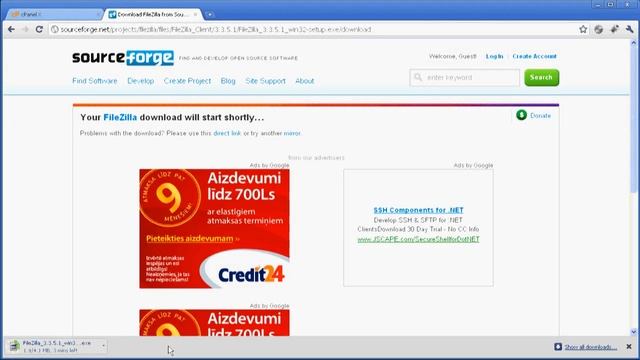The image size is (640, 360).
Task: Reload the page with the refresh icon
Action: (39, 29)
